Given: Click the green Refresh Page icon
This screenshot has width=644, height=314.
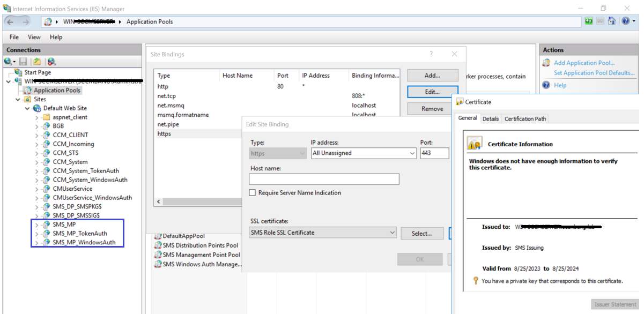Looking at the screenshot, I should pyautogui.click(x=589, y=21).
